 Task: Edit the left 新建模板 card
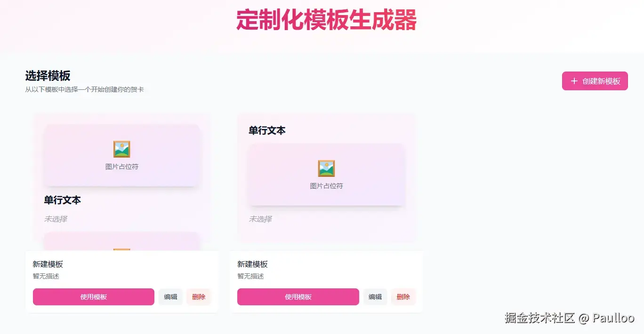[170, 297]
